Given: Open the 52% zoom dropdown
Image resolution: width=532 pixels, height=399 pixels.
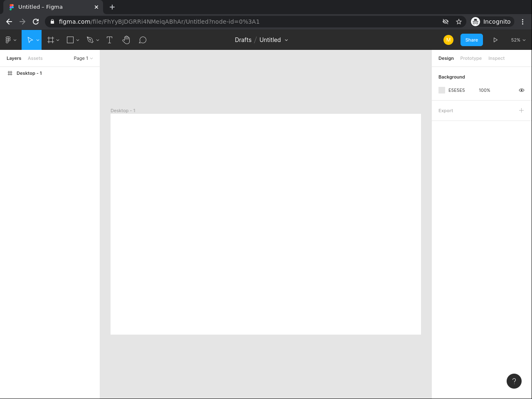Looking at the screenshot, I should click(518, 40).
